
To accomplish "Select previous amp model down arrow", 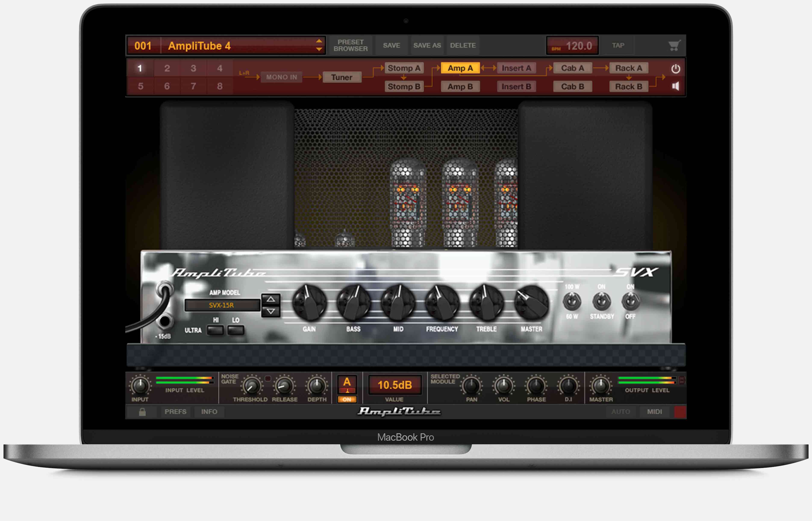I will [271, 311].
